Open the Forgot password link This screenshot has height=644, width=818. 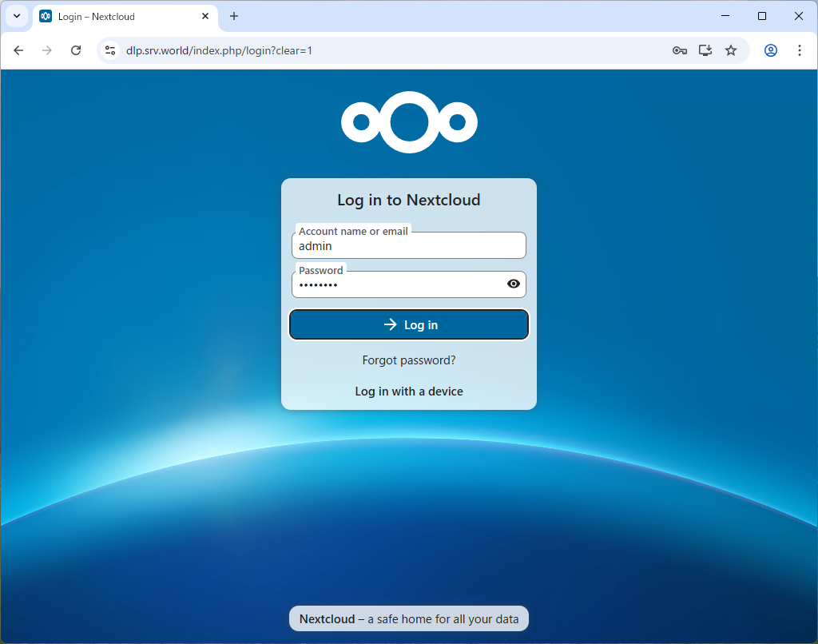(409, 360)
